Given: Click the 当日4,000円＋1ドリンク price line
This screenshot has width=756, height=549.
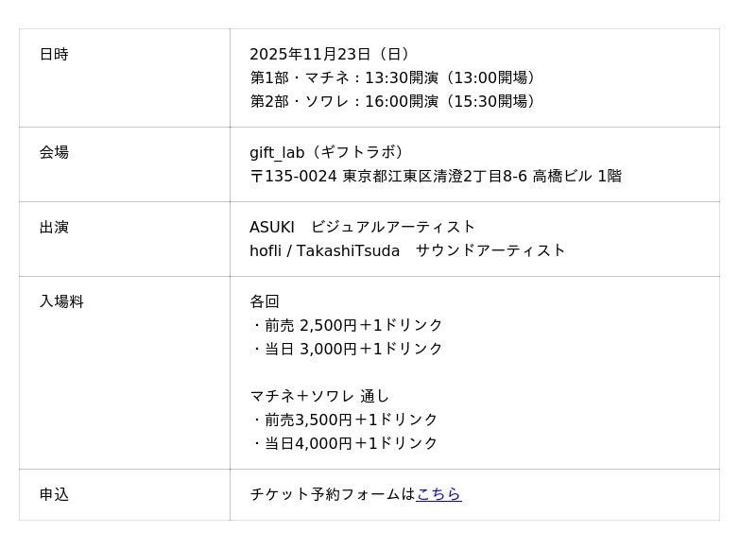Looking at the screenshot, I should click(346, 443).
